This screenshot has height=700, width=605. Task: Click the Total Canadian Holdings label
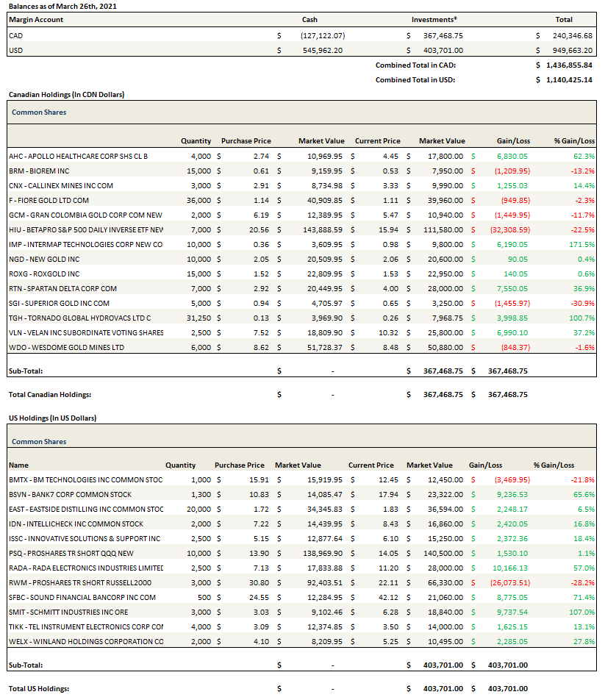point(49,395)
